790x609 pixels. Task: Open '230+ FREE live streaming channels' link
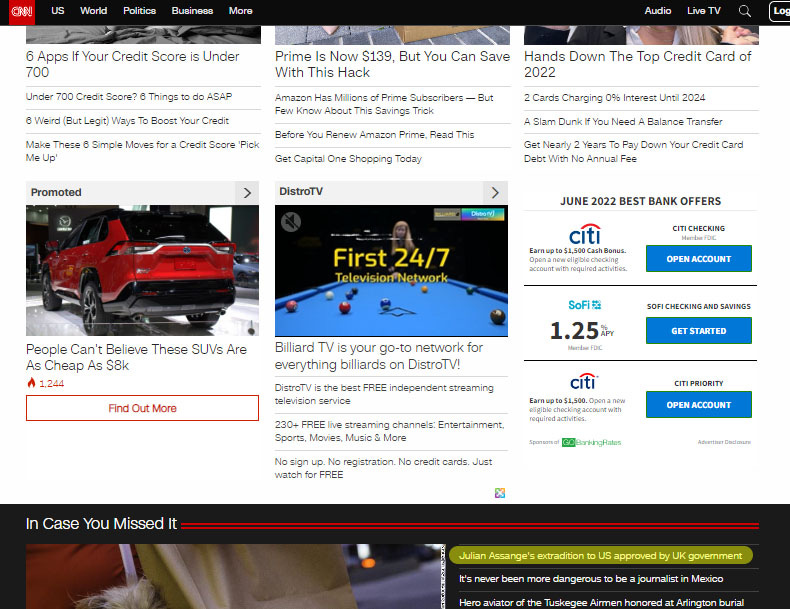tap(389, 431)
